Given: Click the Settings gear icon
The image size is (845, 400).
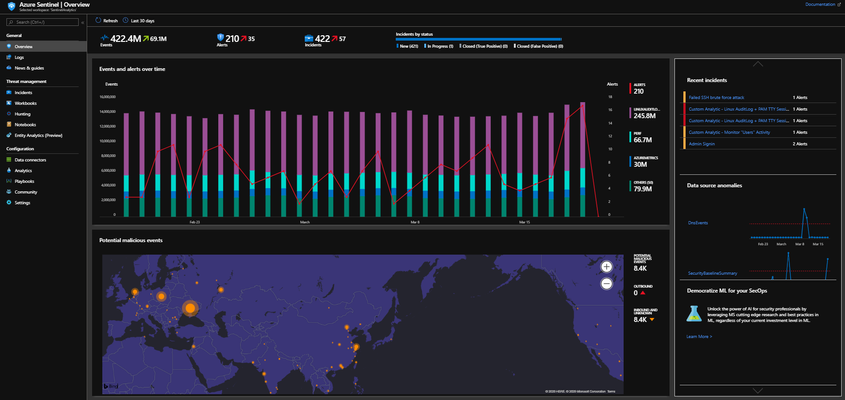Looking at the screenshot, I should click(9, 203).
